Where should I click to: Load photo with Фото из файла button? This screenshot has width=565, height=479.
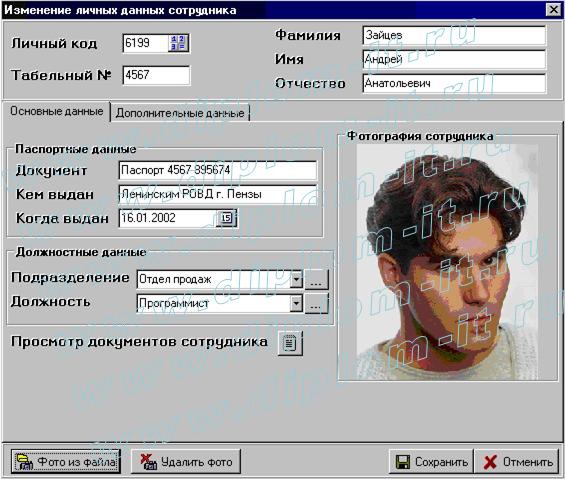66,461
